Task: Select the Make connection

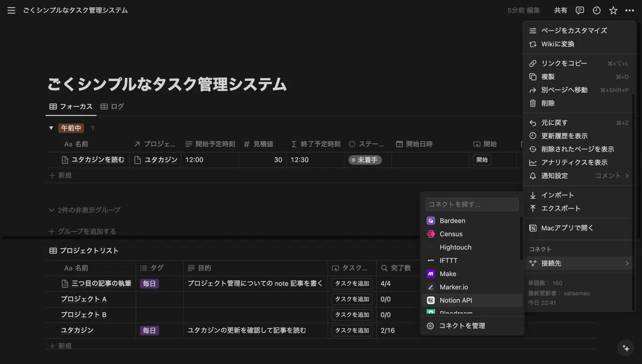Action: point(472,274)
